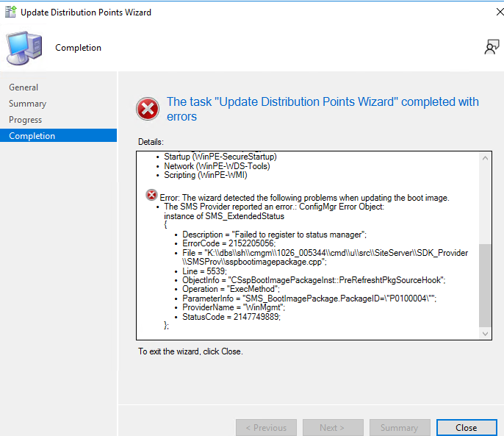Click the 'completed with errors' heading text
Image resolution: width=504 pixels, height=436 pixels.
click(323, 109)
